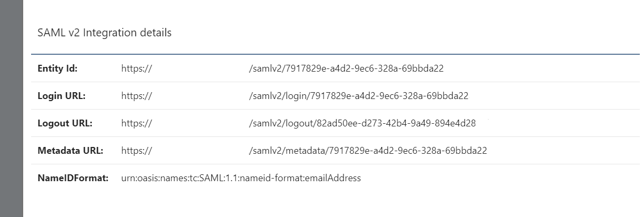This screenshot has width=644, height=217.
Task: Click the blank hostname gap in Entity Id row
Action: tap(200, 68)
